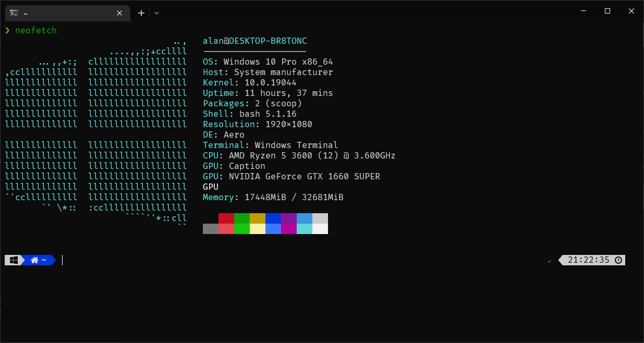Click the cyan color block, bottom row
The image size is (644, 343).
click(x=305, y=229)
